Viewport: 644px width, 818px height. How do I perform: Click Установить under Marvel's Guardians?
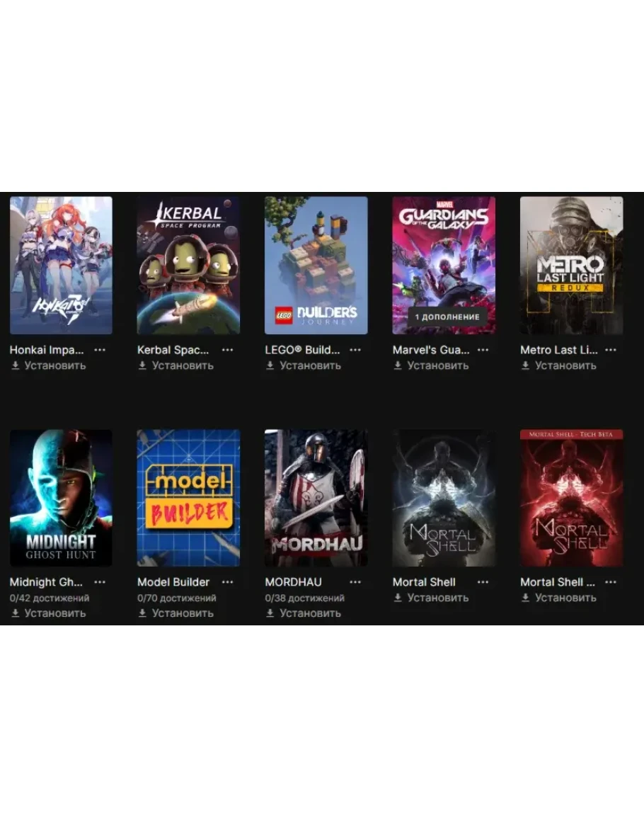click(431, 365)
